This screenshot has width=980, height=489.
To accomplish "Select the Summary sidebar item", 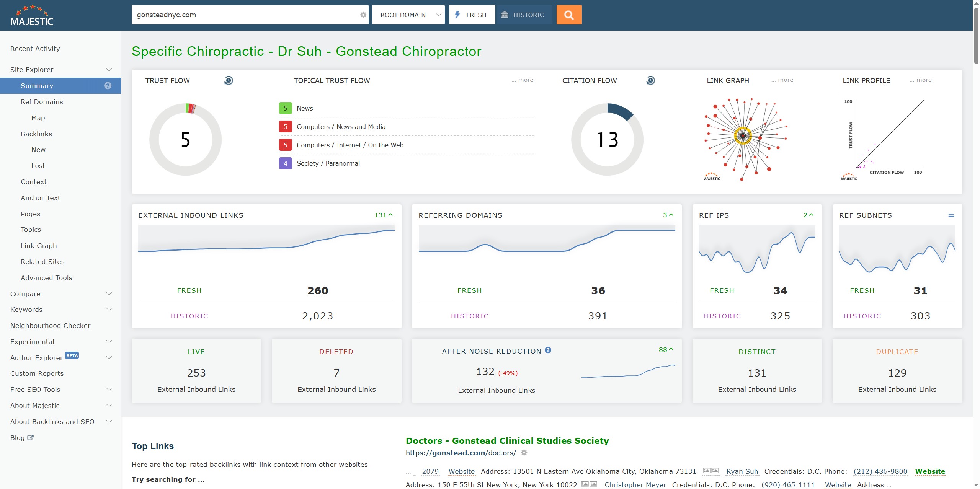I will tap(60, 86).
